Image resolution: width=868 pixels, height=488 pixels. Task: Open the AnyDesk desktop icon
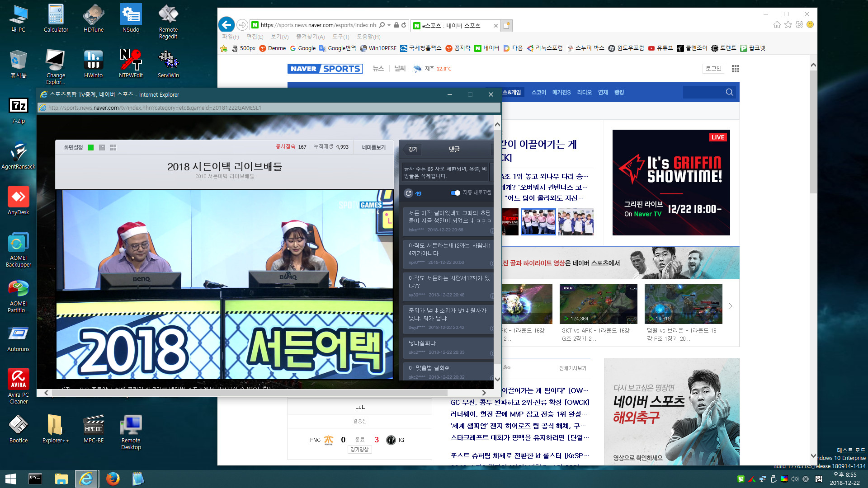19,201
